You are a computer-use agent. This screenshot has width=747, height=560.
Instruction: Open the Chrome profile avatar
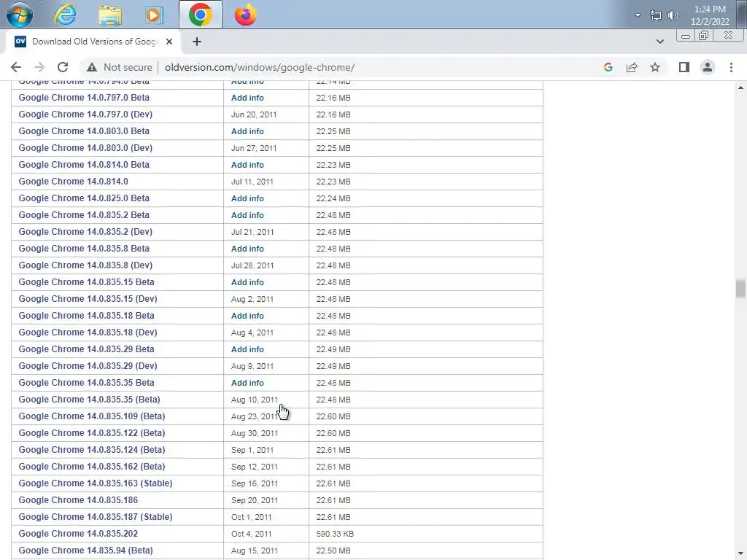tap(708, 67)
